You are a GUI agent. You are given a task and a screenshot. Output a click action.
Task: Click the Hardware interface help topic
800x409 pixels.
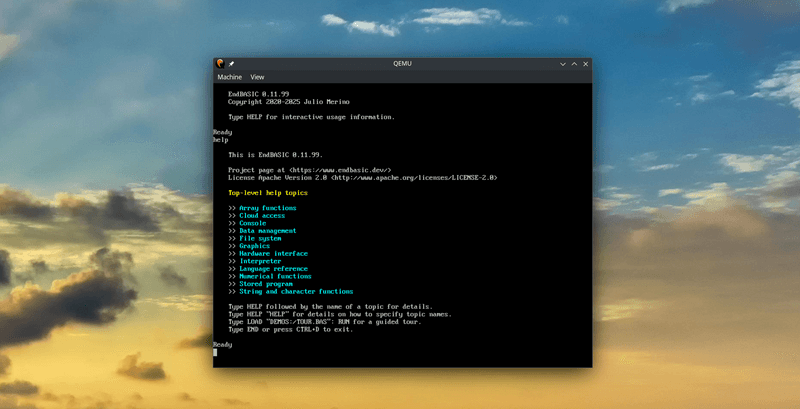point(273,253)
